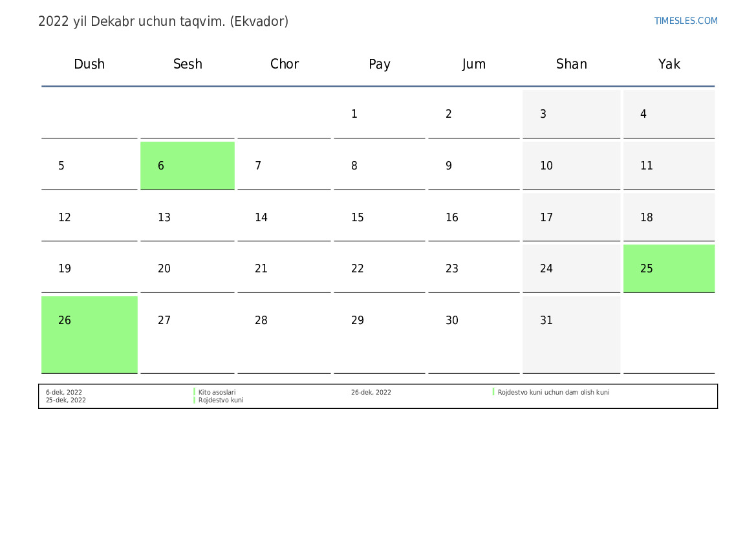Image resolution: width=756 pixels, height=535 pixels.
Task: Click the Rojdestvo kuni legend label
Action: coord(221,400)
